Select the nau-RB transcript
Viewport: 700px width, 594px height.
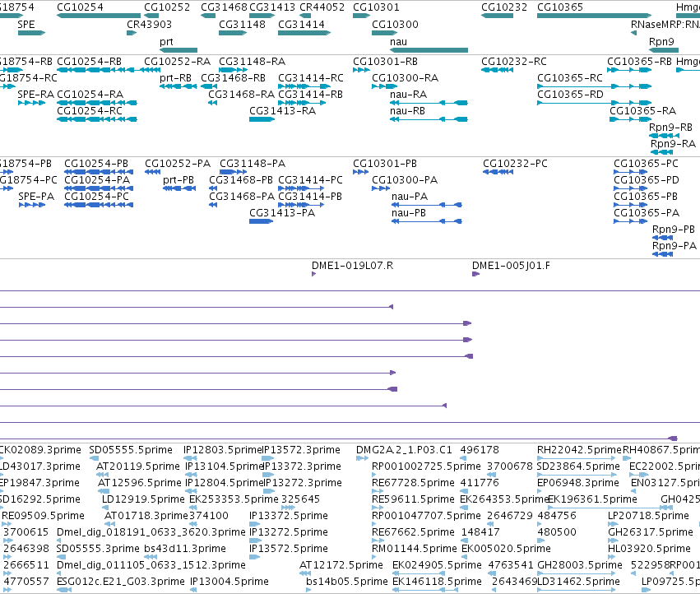[x=407, y=111]
